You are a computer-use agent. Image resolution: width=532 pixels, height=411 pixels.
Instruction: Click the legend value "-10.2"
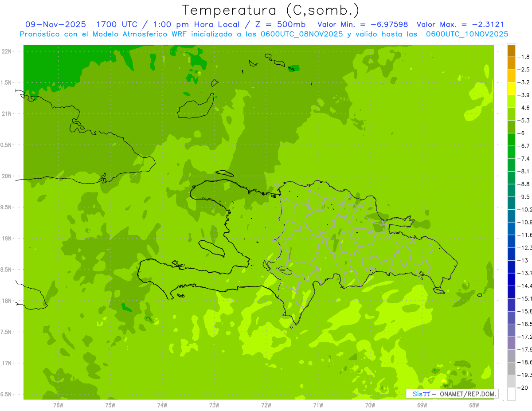coord(525,209)
